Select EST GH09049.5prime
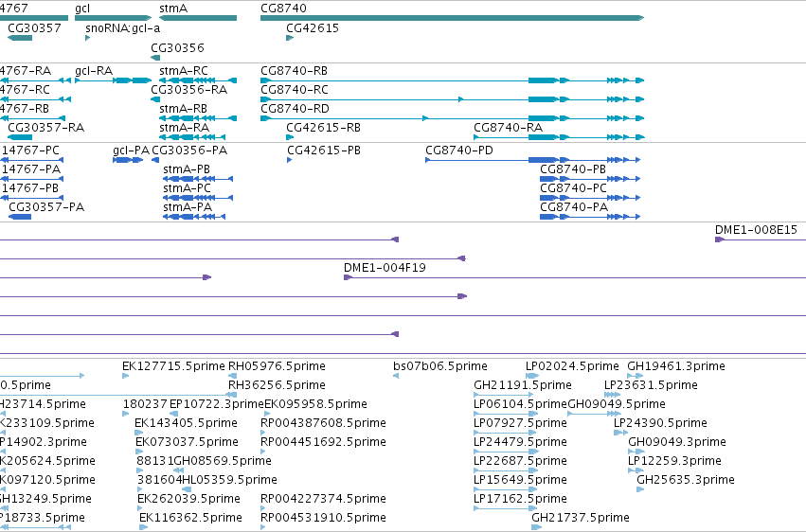This screenshot has width=806, height=532. pyautogui.click(x=594, y=414)
